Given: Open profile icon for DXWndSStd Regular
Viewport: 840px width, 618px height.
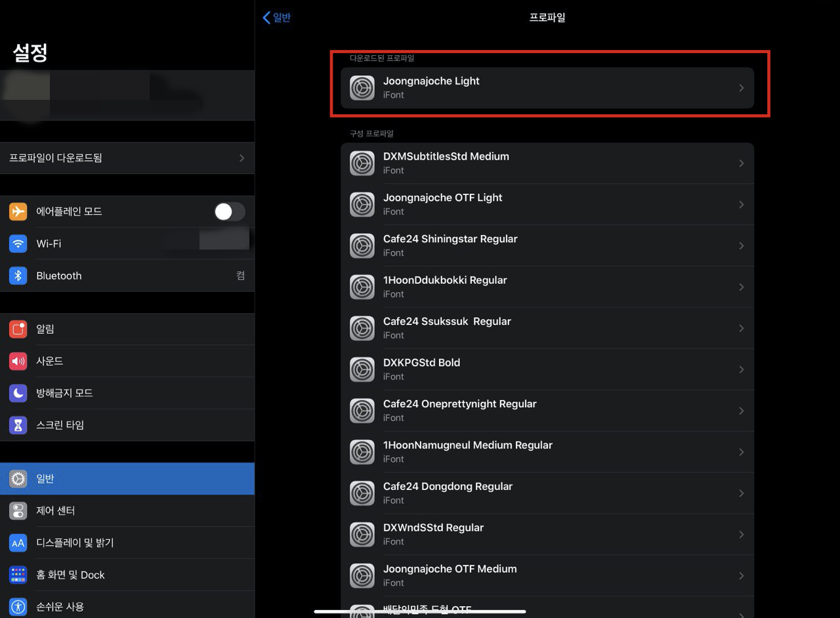Looking at the screenshot, I should click(x=362, y=535).
